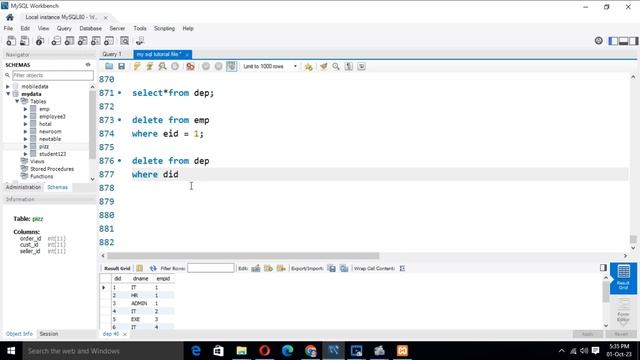The image size is (640, 360).
Task: Create a new stored procedure icon
Action: coord(96,41)
